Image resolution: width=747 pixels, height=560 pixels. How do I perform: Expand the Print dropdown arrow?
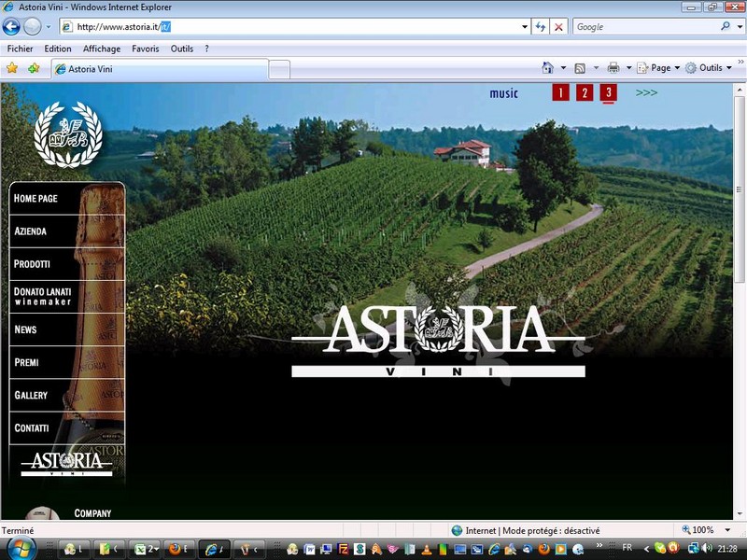click(x=628, y=67)
